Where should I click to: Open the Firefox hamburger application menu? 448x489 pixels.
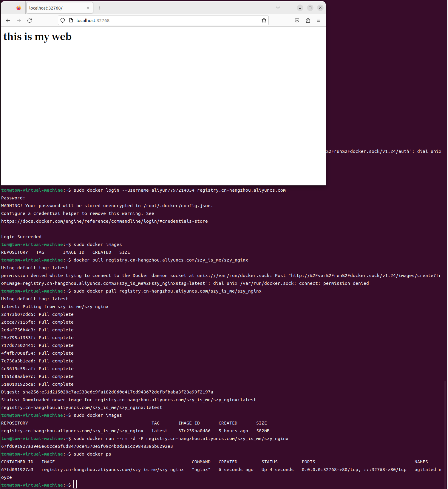319,20
